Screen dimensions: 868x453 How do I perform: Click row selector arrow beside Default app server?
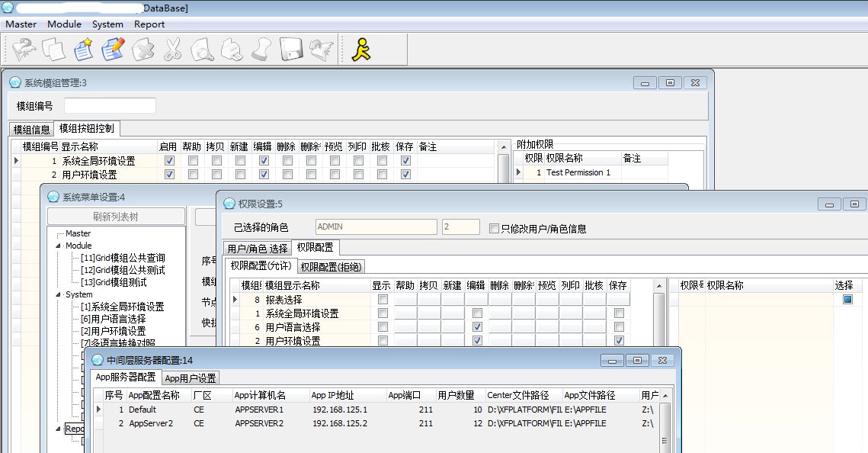point(98,410)
